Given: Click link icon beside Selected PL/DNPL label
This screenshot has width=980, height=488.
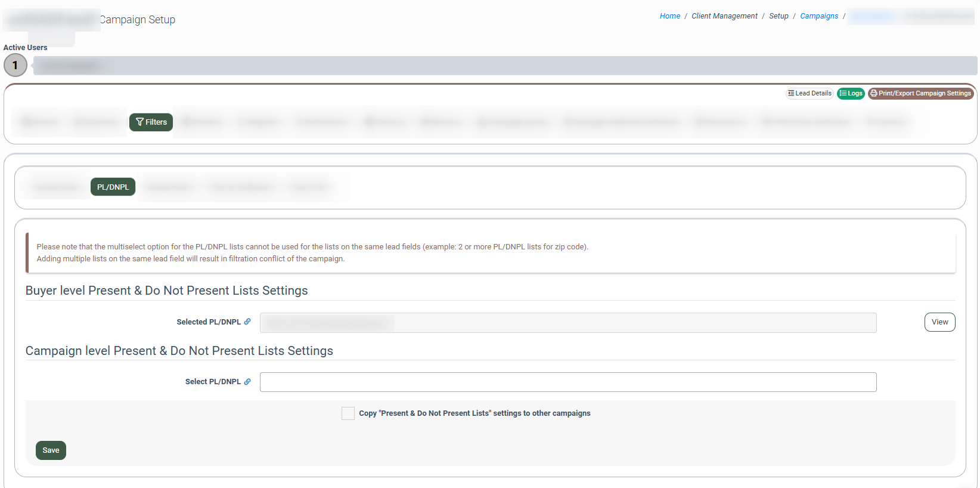Looking at the screenshot, I should tap(247, 322).
